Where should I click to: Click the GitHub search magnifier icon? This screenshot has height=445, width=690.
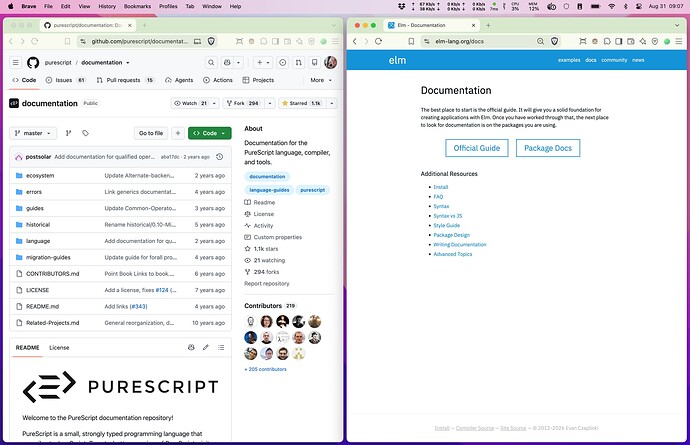[211, 63]
